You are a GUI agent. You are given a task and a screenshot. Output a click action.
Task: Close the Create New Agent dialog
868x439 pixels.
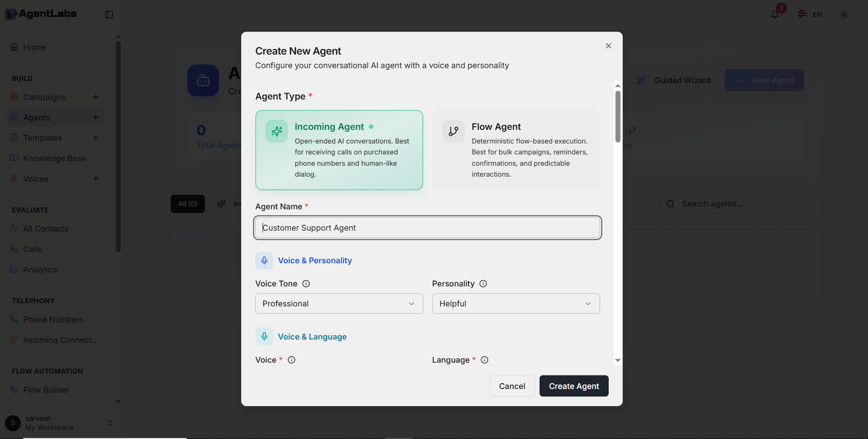(609, 46)
